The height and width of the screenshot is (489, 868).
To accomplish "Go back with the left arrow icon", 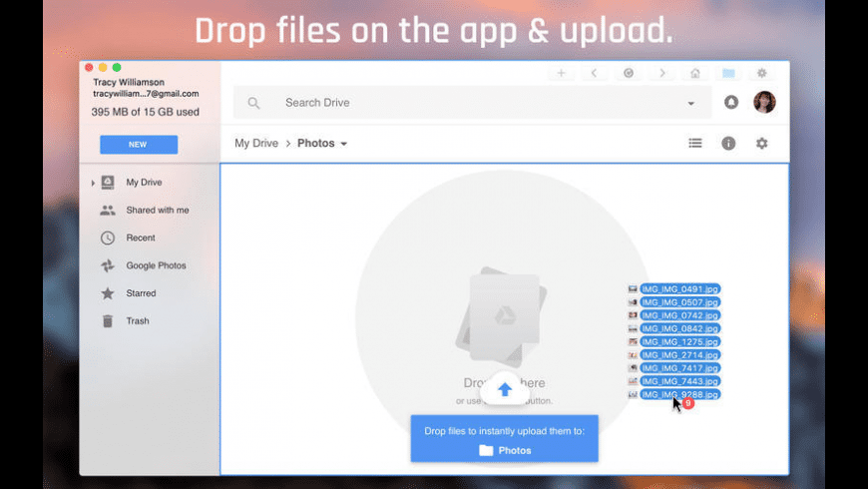I will click(594, 73).
